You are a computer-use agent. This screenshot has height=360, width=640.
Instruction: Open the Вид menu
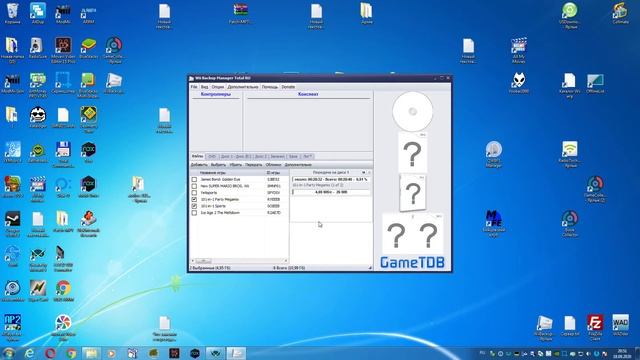[x=204, y=87]
